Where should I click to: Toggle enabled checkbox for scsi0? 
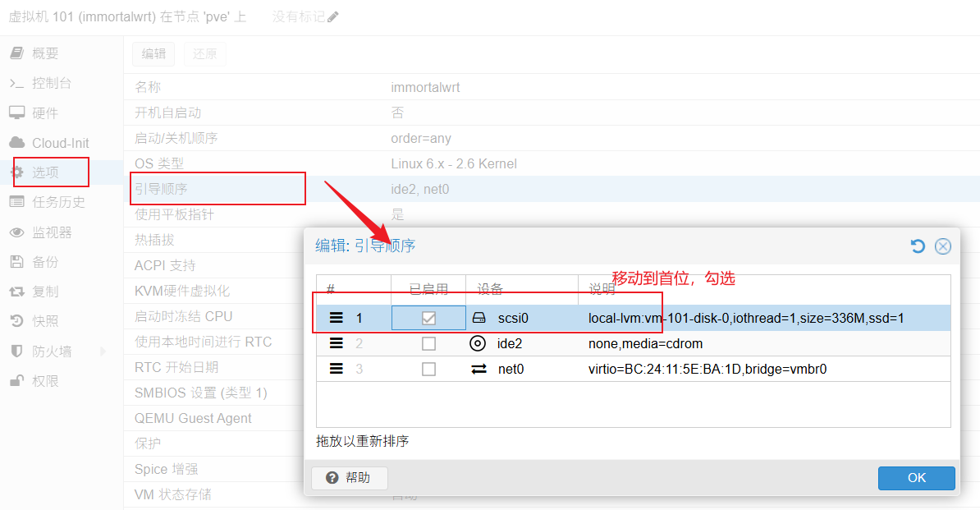(428, 318)
